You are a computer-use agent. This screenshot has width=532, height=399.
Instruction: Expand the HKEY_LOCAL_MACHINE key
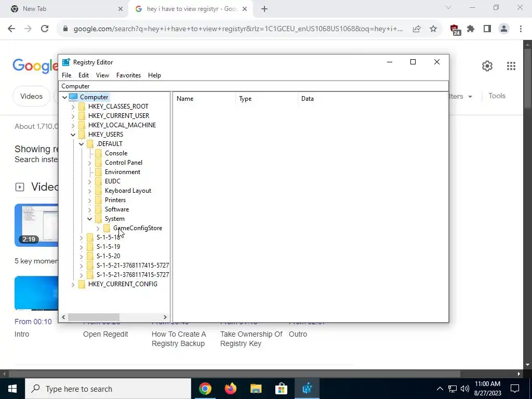pyautogui.click(x=73, y=126)
